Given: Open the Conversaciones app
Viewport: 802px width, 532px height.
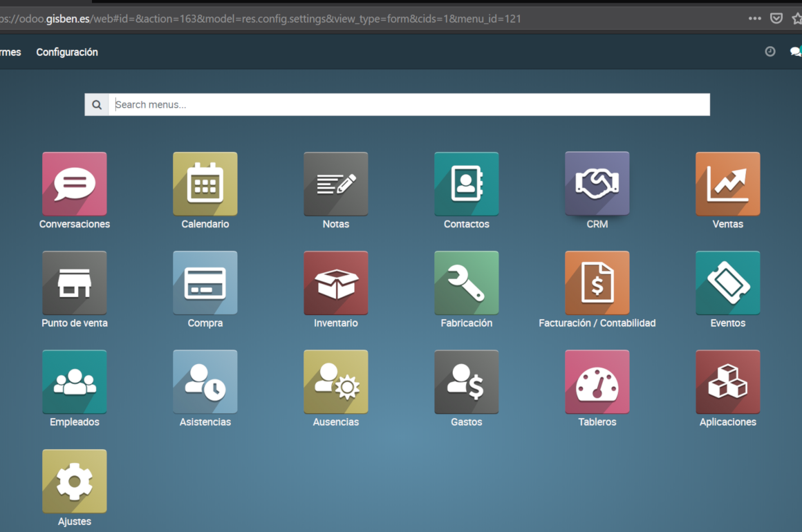Looking at the screenshot, I should point(75,184).
